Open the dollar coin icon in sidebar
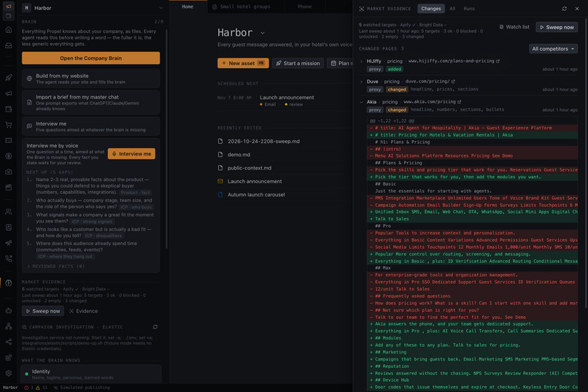This screenshot has height=392, width=588. tap(9, 155)
